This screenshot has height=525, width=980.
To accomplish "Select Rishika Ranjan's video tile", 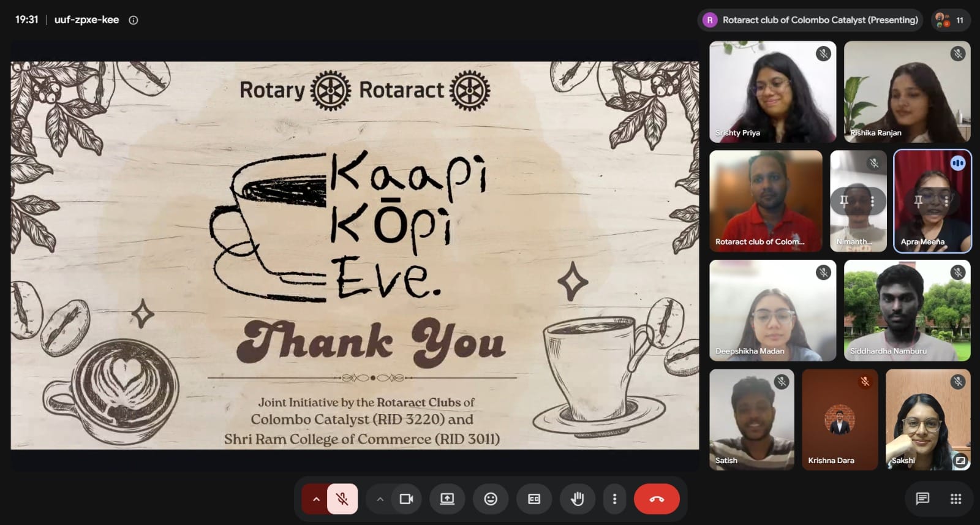I will point(907,92).
